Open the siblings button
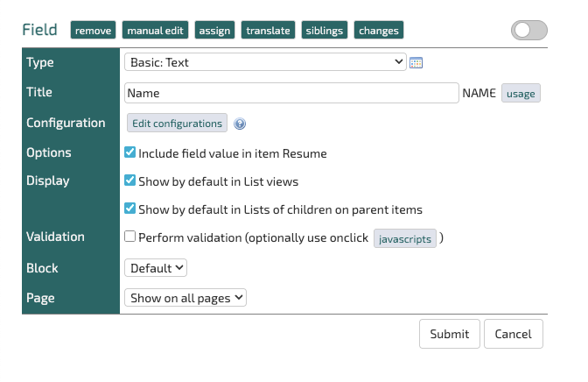Viewport: 588px width, 382px height. click(x=325, y=30)
